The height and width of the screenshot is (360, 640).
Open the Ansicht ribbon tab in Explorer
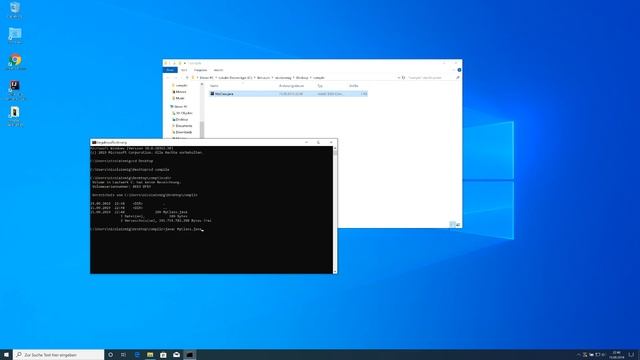218,70
